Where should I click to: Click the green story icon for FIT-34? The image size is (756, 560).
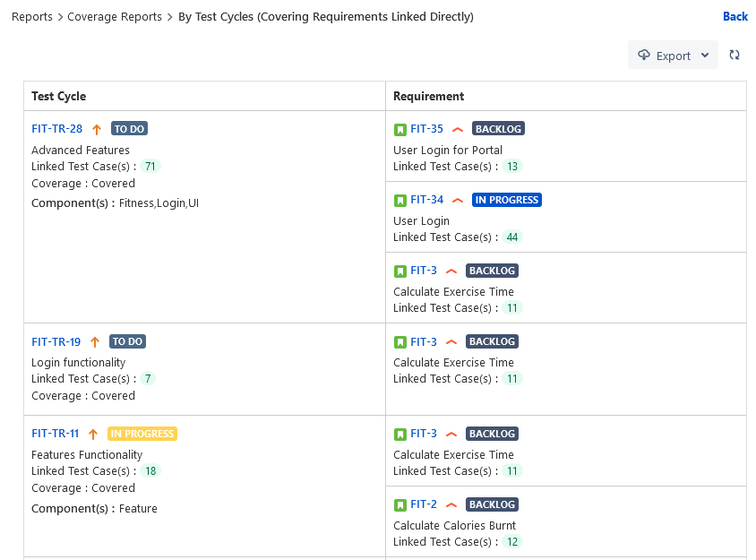[400, 200]
